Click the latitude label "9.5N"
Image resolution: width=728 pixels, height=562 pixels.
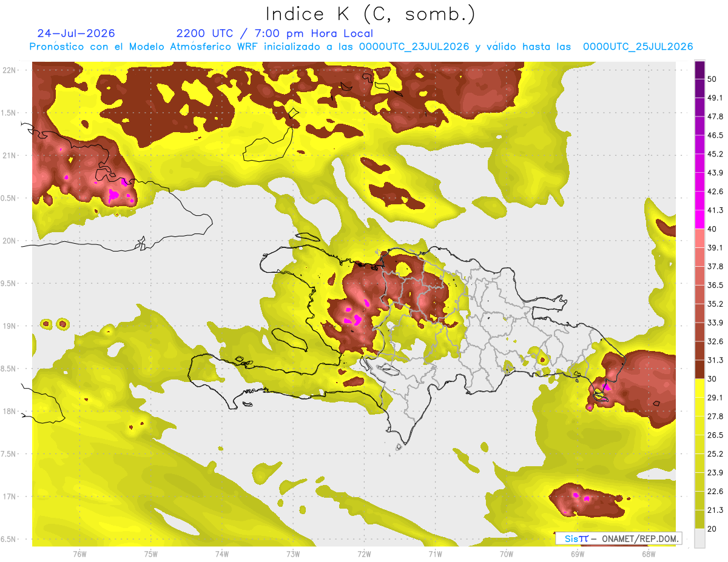9,284
